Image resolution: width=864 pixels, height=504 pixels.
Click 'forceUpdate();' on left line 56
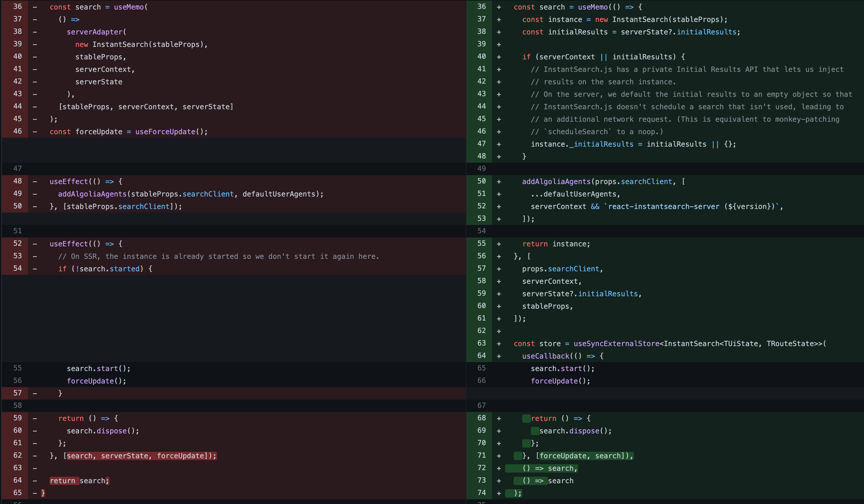96,381
